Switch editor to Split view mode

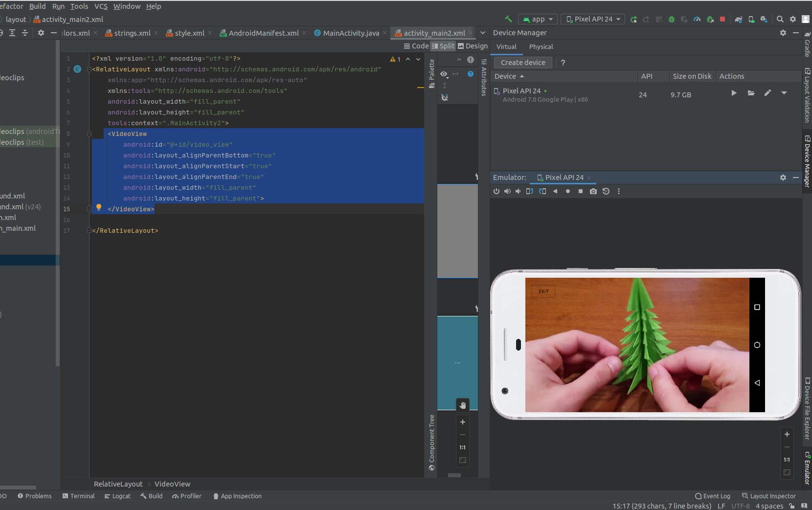pos(443,46)
